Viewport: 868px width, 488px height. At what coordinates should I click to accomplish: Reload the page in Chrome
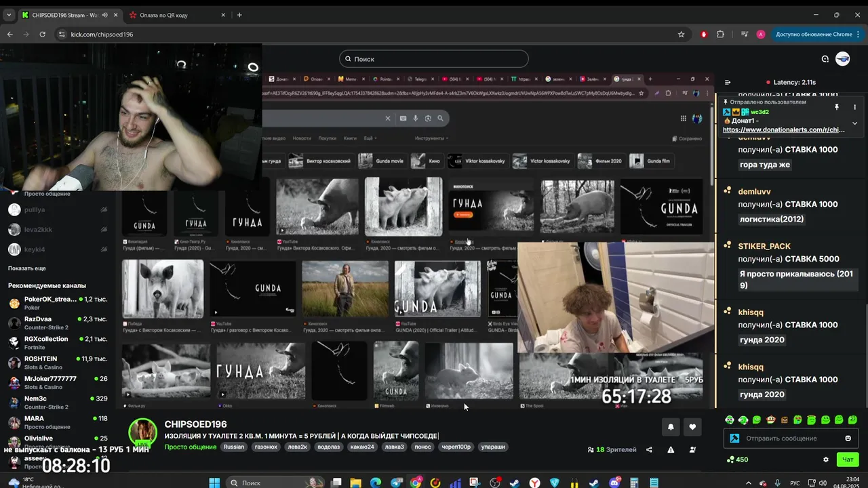click(x=43, y=34)
